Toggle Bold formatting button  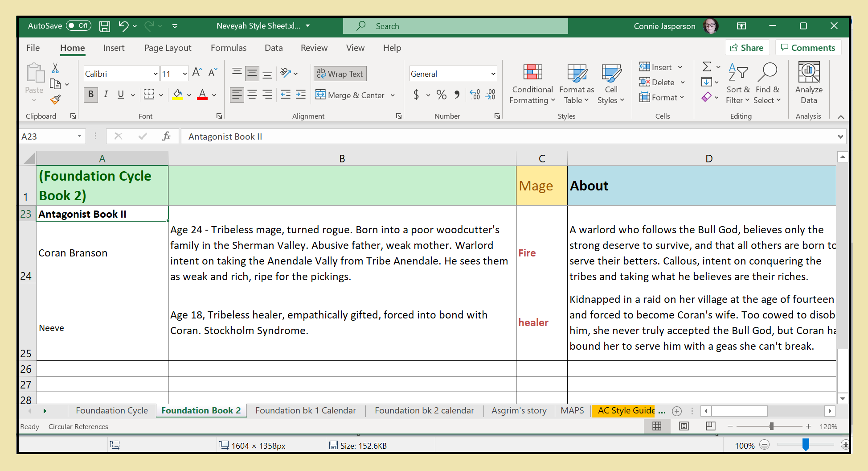click(91, 95)
